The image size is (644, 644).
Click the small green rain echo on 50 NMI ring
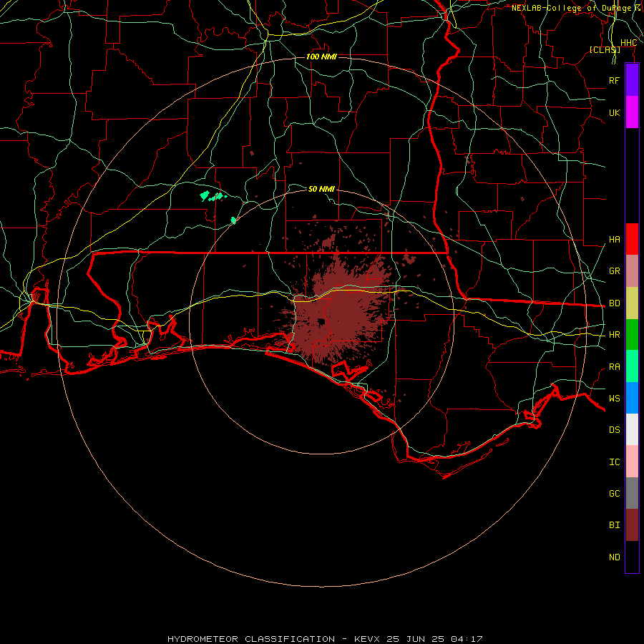[x=233, y=220]
